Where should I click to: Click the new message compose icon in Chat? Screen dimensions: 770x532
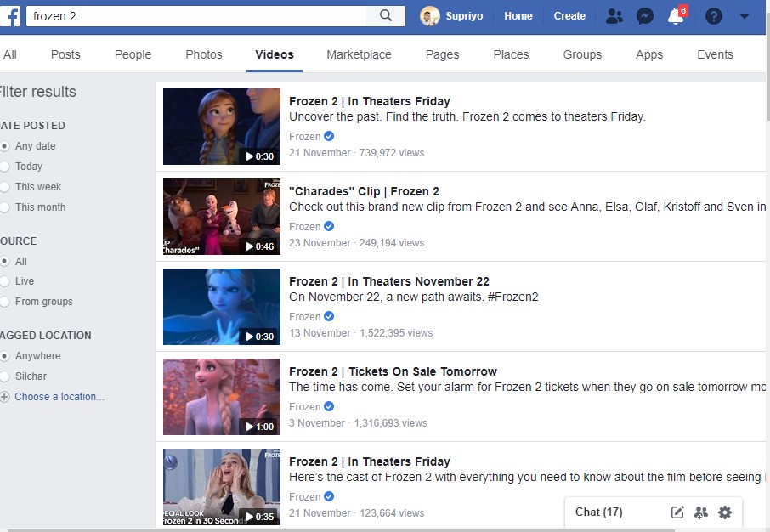point(677,512)
